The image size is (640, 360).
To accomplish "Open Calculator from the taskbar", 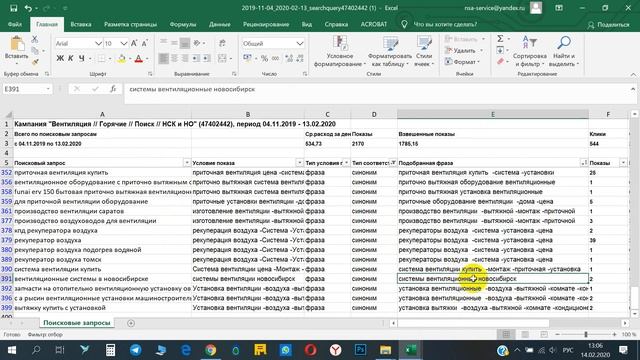I will 110,350.
